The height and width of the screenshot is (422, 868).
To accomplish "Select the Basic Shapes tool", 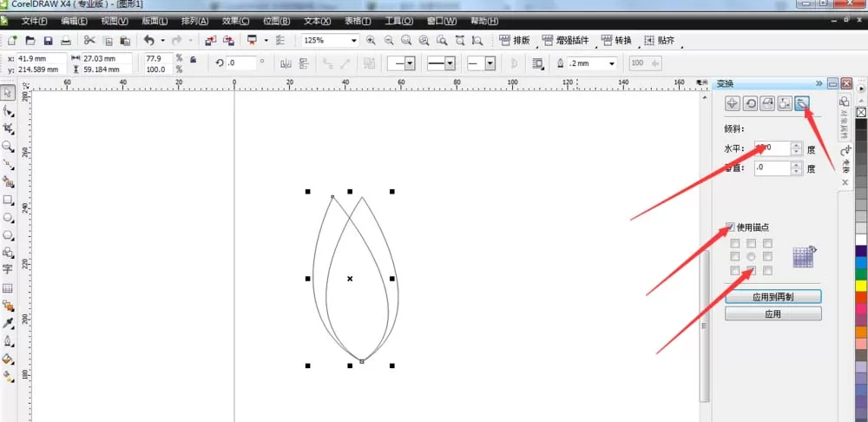I will click(8, 253).
